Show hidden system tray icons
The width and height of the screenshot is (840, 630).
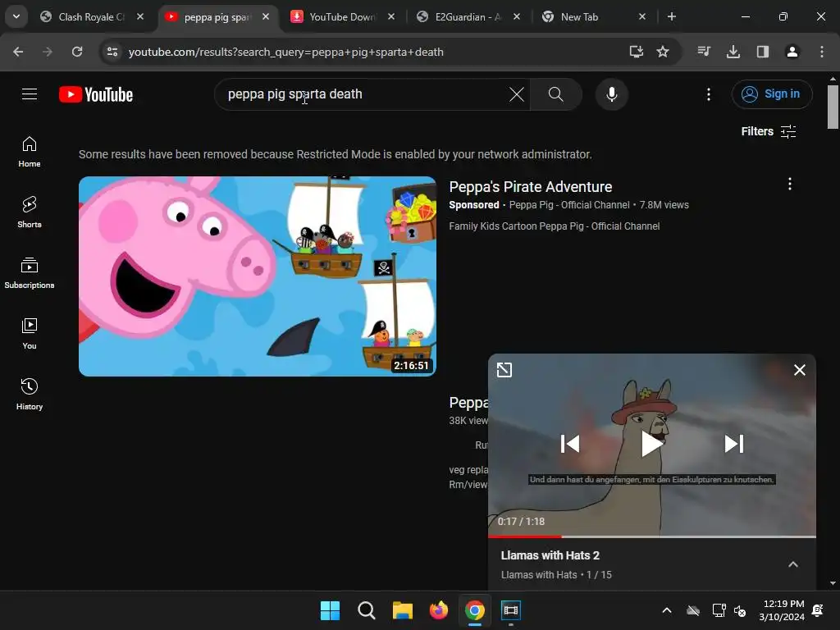click(667, 610)
